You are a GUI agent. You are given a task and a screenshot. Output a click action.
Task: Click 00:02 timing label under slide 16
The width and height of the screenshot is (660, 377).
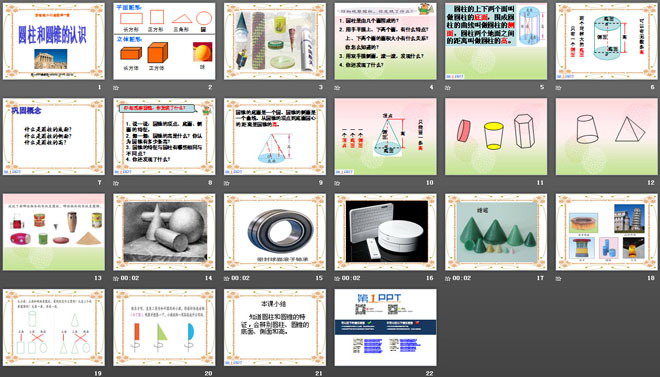tap(351, 278)
